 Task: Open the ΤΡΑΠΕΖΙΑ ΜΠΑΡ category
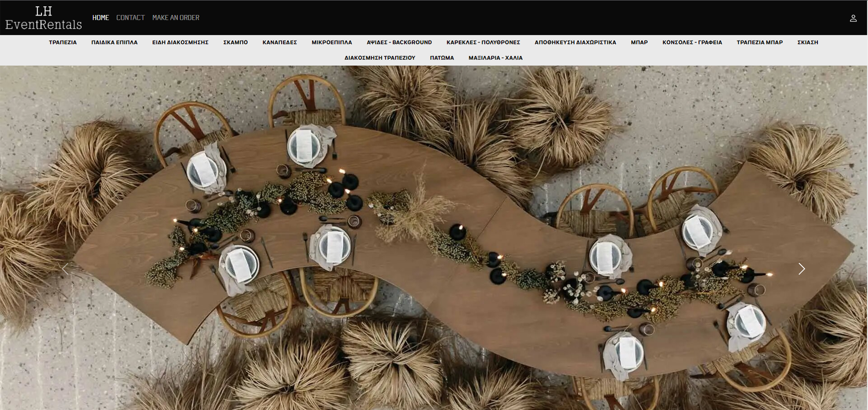pos(759,42)
